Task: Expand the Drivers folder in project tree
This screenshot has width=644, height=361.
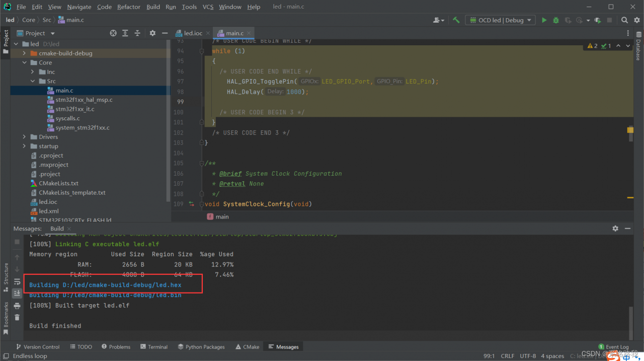Action: click(24, 137)
